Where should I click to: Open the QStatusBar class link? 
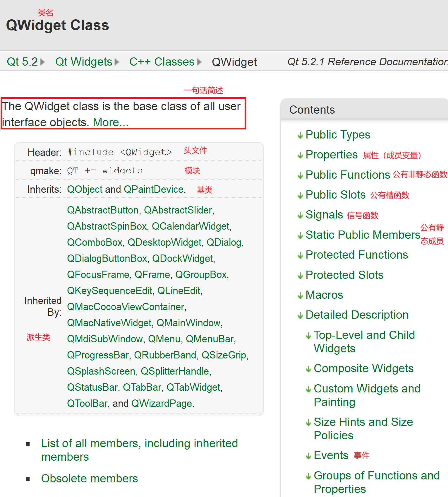coord(92,387)
